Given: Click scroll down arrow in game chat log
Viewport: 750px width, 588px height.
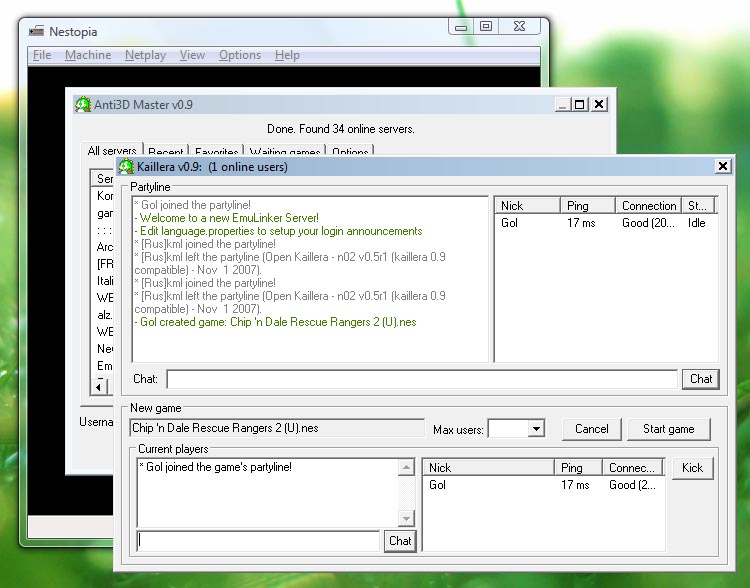Looking at the screenshot, I should coord(406,518).
